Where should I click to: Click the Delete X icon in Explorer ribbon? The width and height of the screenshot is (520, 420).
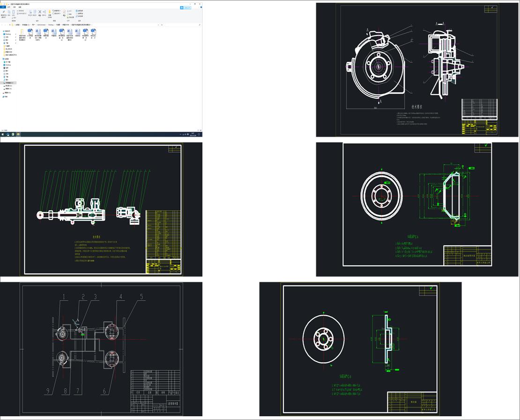tap(40, 12)
